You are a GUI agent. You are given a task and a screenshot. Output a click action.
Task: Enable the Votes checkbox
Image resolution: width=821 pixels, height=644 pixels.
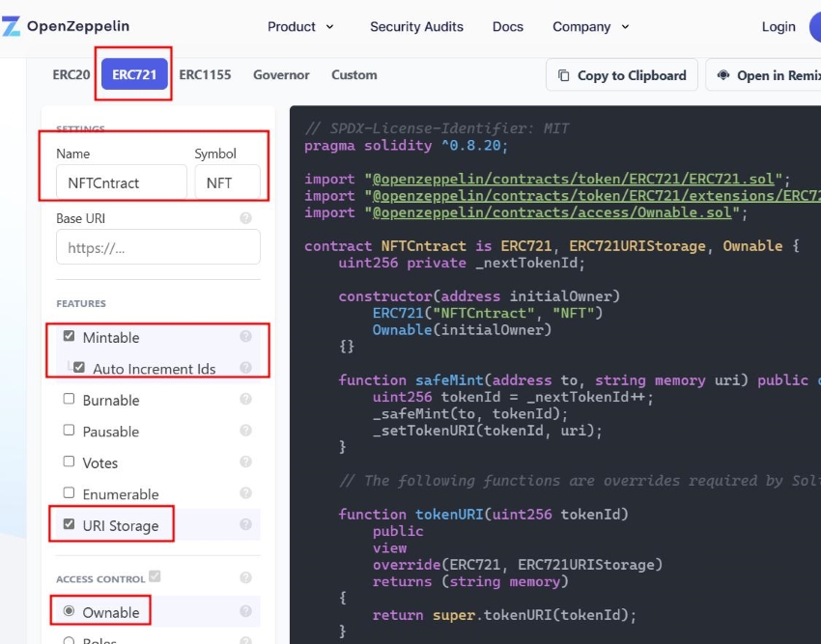(69, 462)
